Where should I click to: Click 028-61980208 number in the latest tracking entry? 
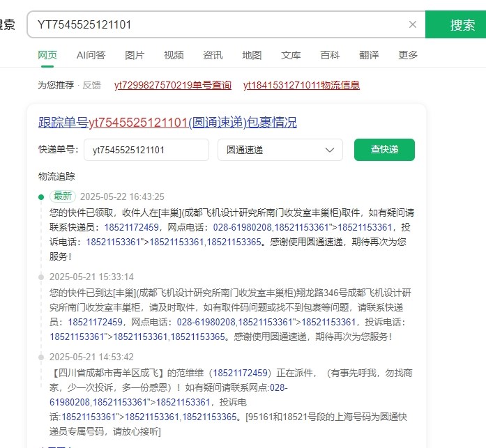243,227
